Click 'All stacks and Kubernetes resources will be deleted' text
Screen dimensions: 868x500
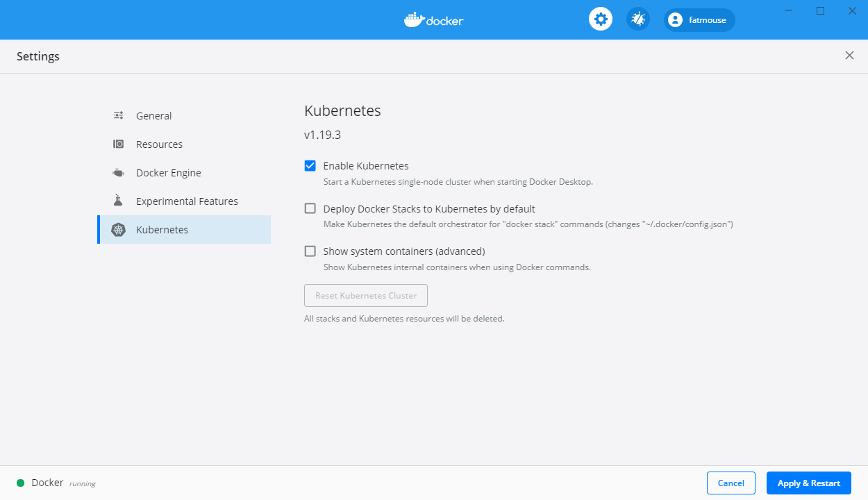coord(404,319)
